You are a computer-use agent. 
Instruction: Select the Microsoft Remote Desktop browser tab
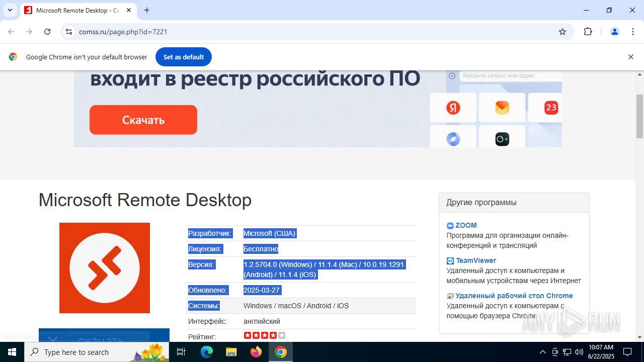(x=77, y=10)
